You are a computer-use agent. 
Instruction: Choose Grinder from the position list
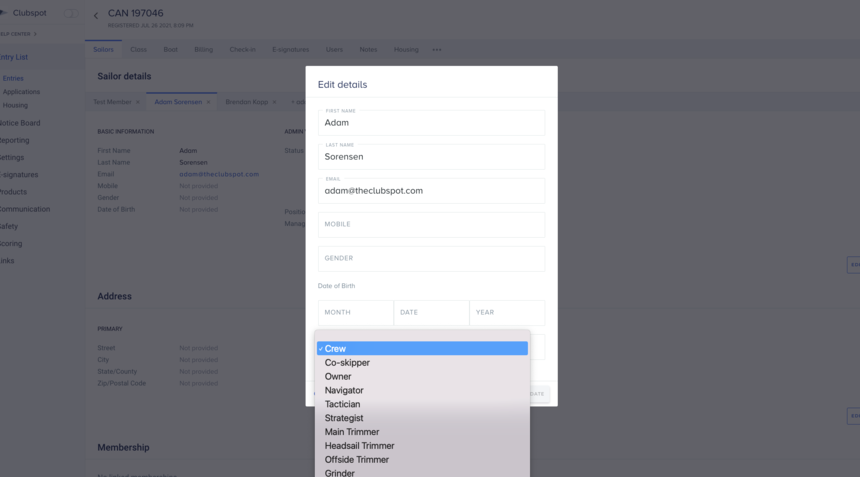(x=422, y=472)
